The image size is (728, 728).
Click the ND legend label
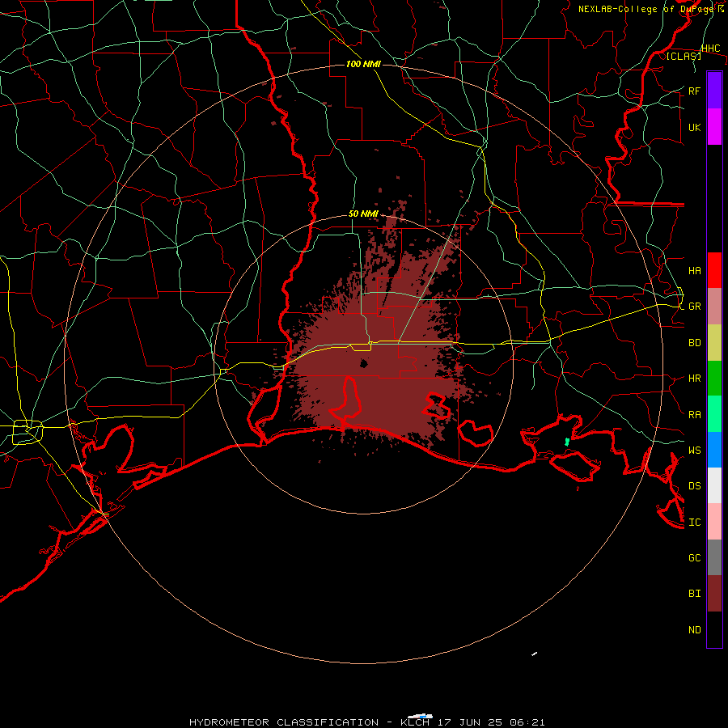click(694, 630)
